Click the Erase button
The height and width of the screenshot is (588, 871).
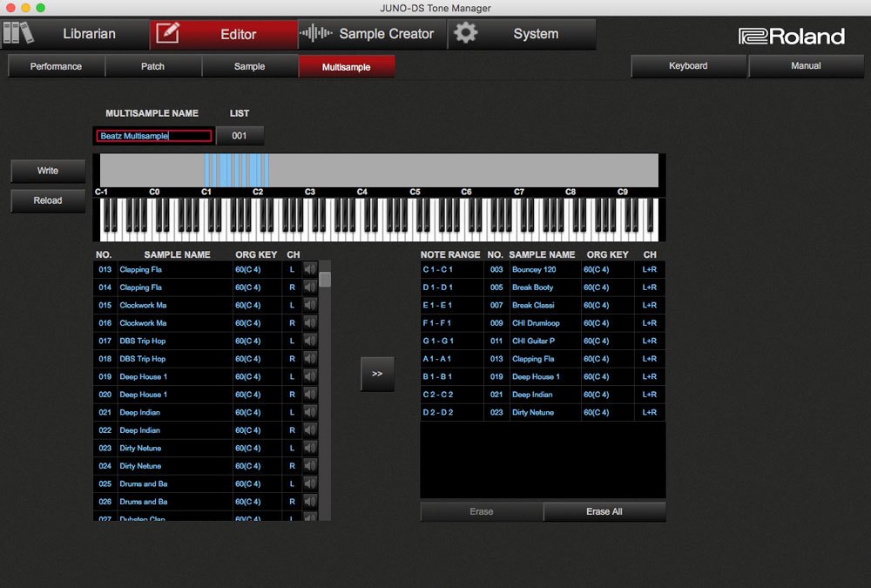tap(481, 511)
